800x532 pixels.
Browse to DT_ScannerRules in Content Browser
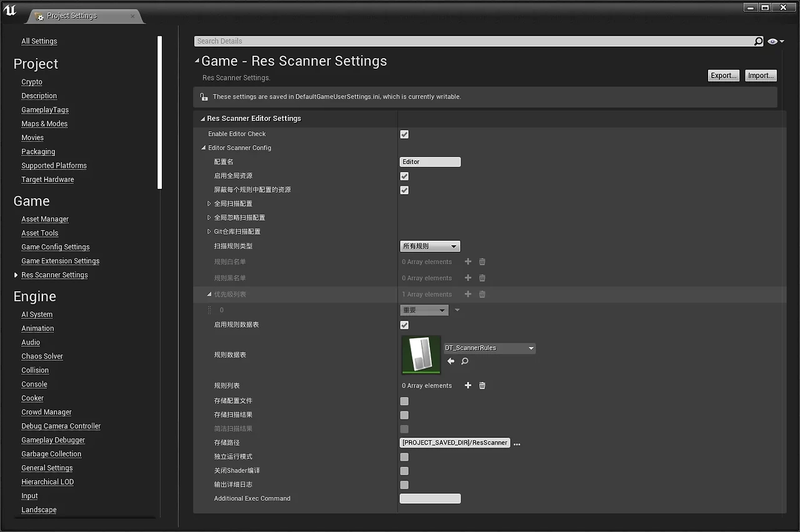click(x=465, y=361)
